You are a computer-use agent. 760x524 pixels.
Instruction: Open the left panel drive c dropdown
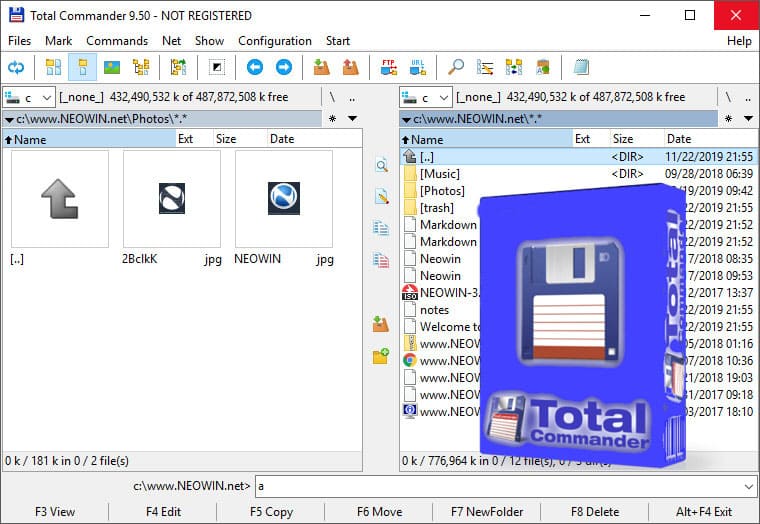[29, 97]
